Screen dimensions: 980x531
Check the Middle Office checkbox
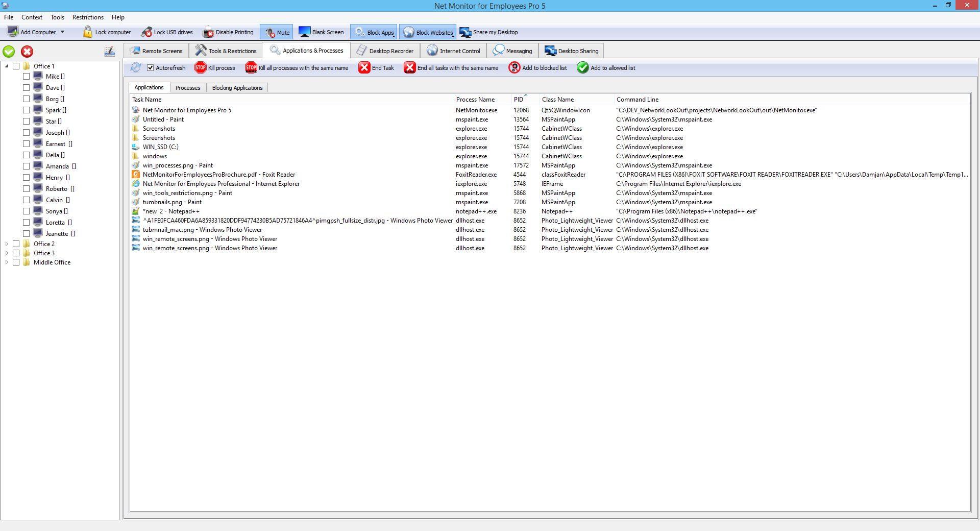point(16,262)
